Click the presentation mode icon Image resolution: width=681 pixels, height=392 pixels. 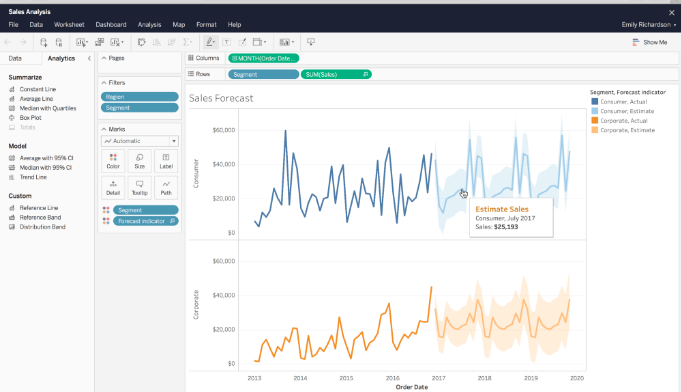311,42
